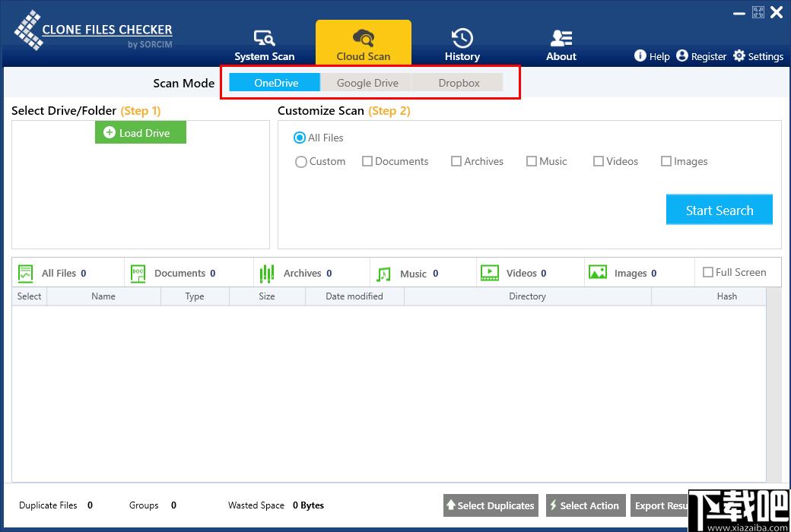Enable the Music checkbox
791x532 pixels.
pyautogui.click(x=531, y=161)
